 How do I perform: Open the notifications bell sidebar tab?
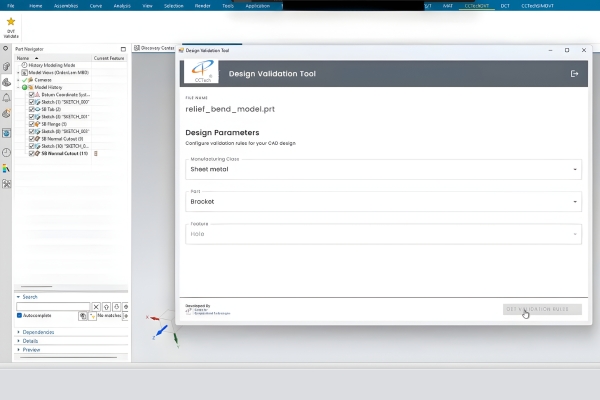click(x=6, y=98)
